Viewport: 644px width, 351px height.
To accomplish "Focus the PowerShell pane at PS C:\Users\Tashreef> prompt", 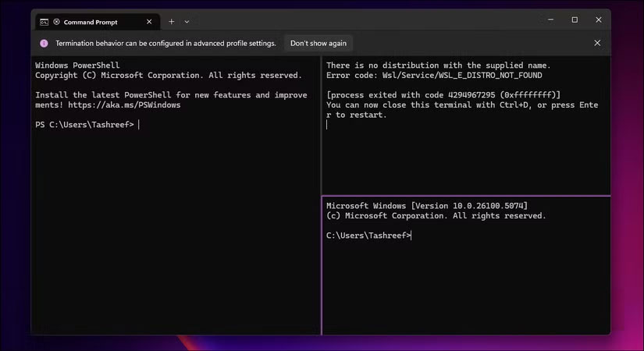I will pos(84,124).
